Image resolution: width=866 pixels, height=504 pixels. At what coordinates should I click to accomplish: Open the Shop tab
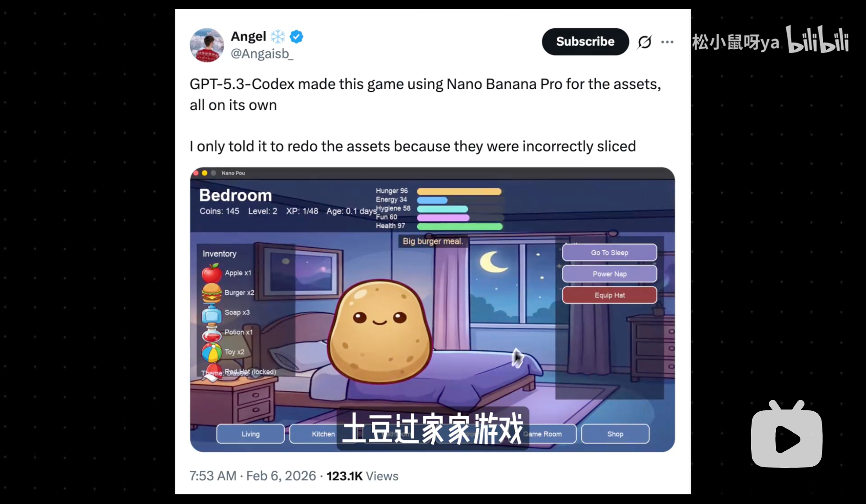(x=615, y=434)
